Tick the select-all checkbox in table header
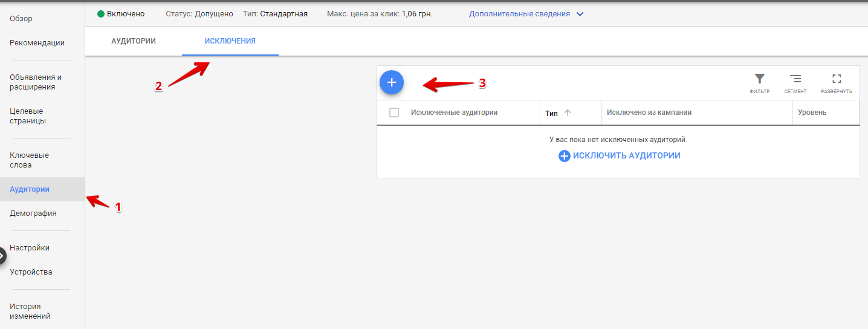Image resolution: width=868 pixels, height=329 pixels. tap(394, 112)
